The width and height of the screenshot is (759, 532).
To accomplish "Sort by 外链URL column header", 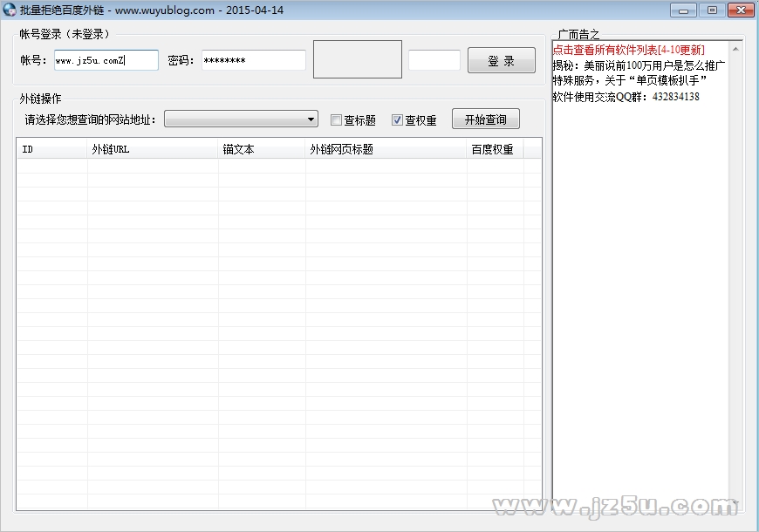I will click(x=153, y=149).
